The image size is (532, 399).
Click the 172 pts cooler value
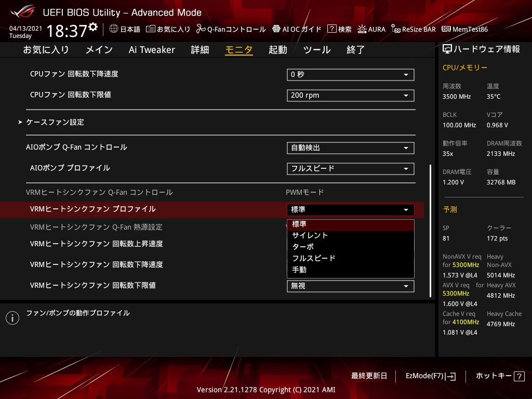[x=497, y=238]
